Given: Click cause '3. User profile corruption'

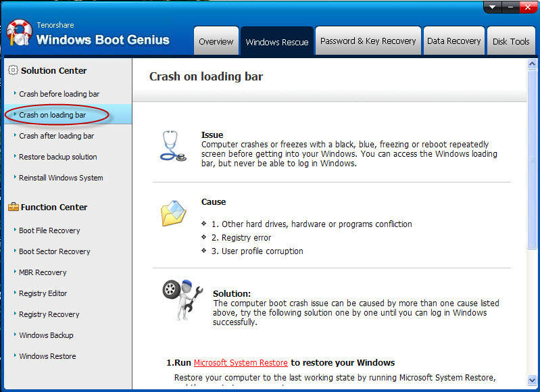Looking at the screenshot, I should click(257, 251).
